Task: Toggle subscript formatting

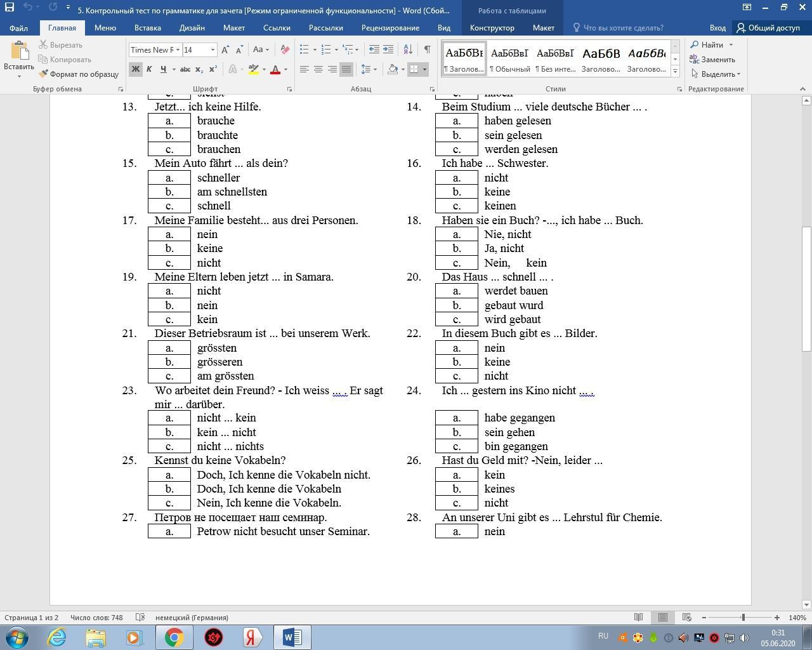Action: click(x=199, y=69)
